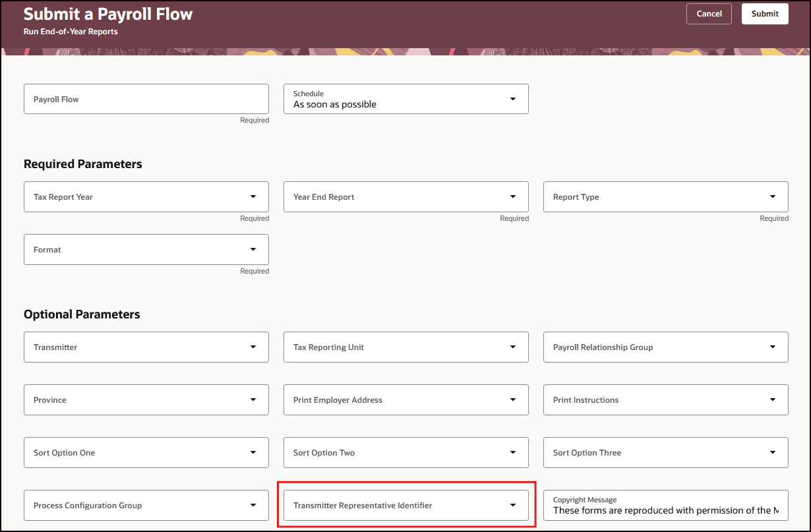811x532 pixels.
Task: Choose the Sort Option One dropdown
Action: [146, 453]
